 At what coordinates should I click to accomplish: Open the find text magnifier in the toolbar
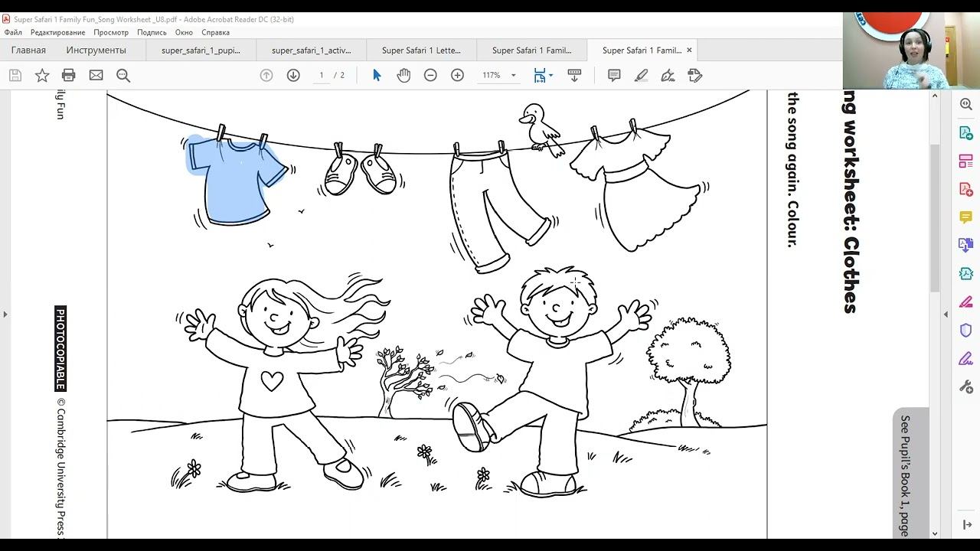click(x=123, y=75)
